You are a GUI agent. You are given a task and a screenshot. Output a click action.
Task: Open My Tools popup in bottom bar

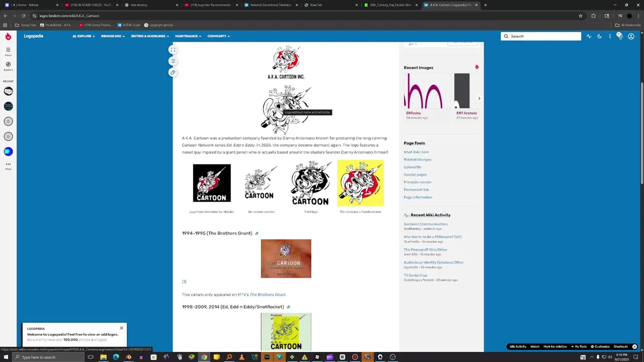579,346
